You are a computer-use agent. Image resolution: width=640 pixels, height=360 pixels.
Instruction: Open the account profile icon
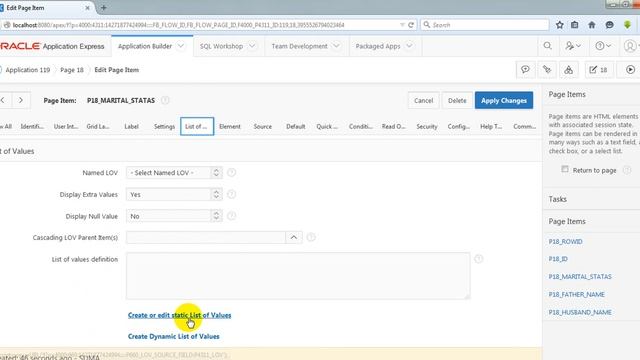[631, 46]
